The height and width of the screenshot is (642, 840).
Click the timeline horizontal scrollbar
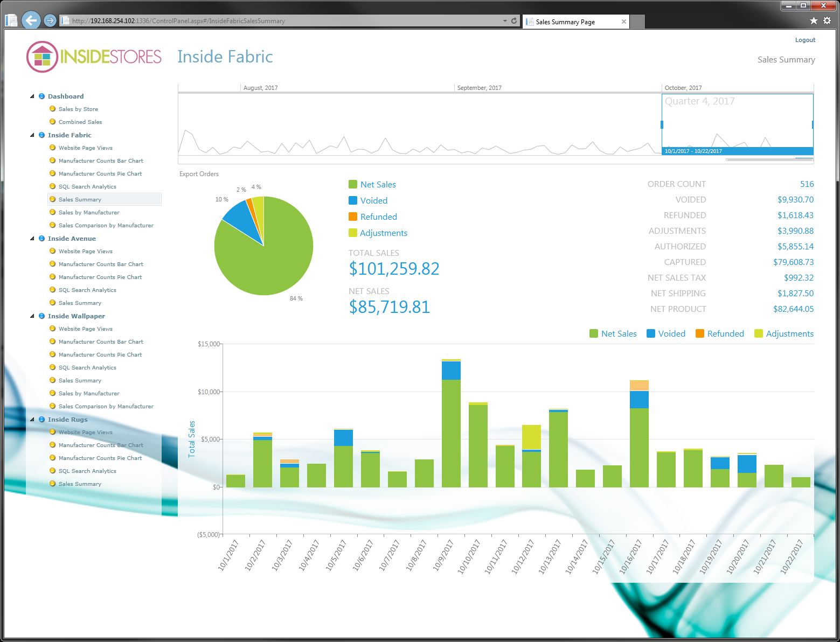pyautogui.click(x=768, y=159)
